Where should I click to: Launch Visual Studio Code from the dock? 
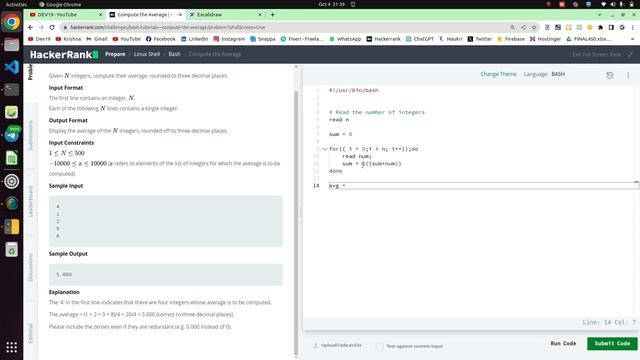pos(11,67)
